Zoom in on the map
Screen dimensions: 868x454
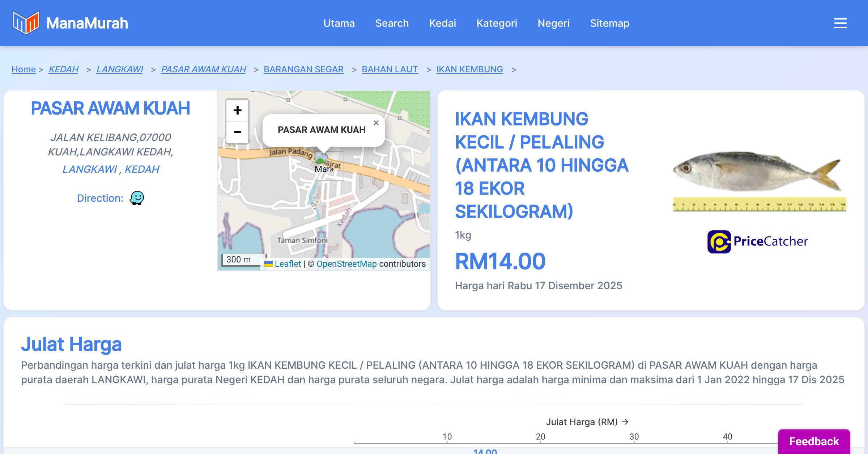tap(237, 110)
